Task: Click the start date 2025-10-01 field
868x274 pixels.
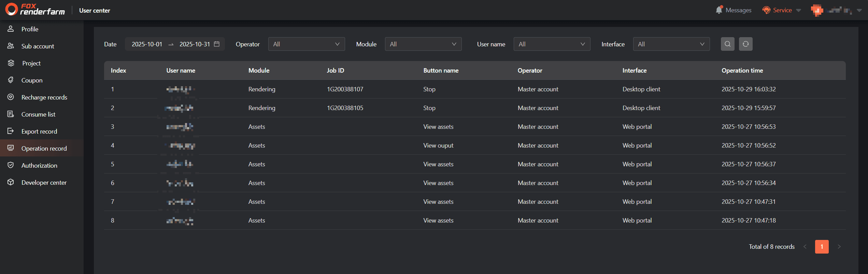Action: [147, 44]
